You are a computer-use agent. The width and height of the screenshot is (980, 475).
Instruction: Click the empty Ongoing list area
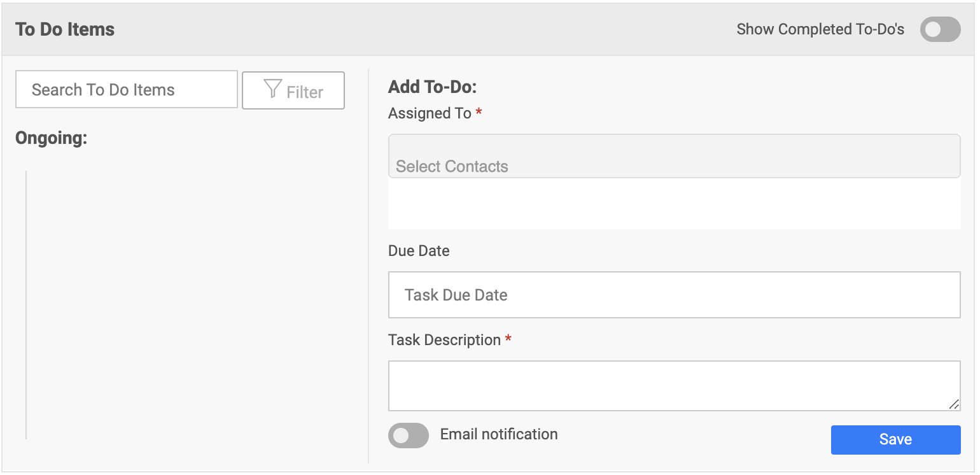[191, 304]
